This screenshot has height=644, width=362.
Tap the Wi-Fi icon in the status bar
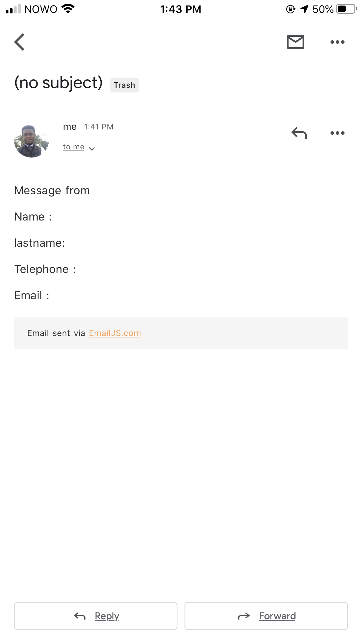[68, 9]
